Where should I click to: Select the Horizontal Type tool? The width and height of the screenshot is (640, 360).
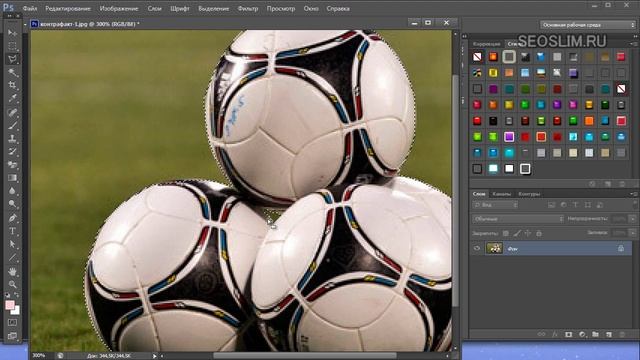pos(12,231)
